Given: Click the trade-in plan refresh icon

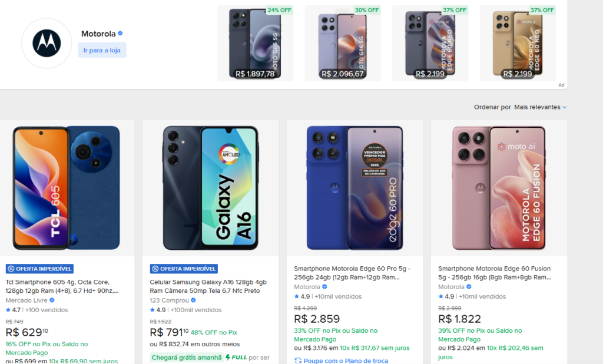Looking at the screenshot, I should coord(298,360).
